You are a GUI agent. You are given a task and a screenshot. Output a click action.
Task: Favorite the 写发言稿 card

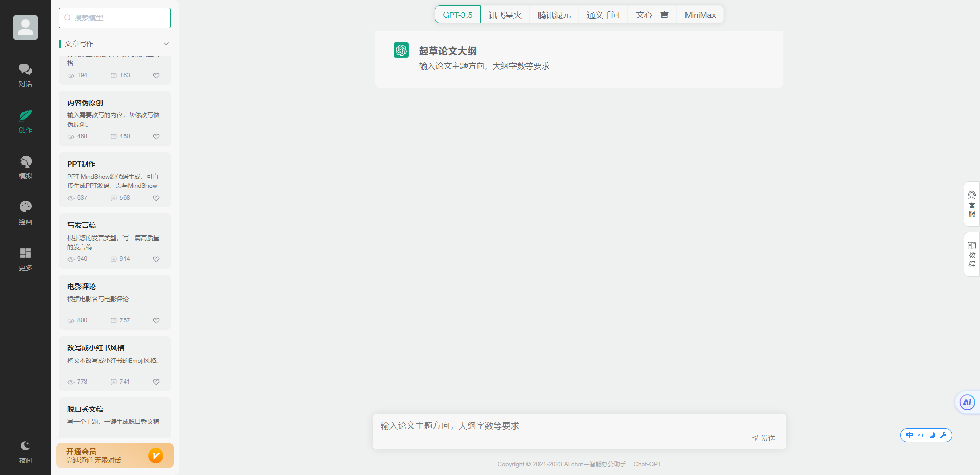pyautogui.click(x=156, y=259)
